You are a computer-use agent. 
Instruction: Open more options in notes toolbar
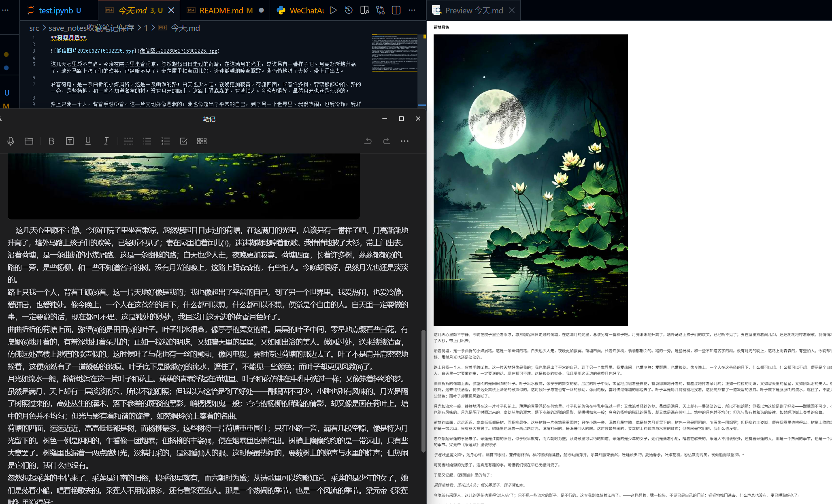404,141
